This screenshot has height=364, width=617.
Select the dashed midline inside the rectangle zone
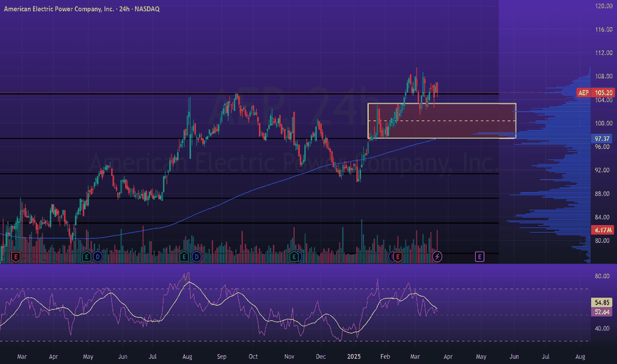coord(442,121)
